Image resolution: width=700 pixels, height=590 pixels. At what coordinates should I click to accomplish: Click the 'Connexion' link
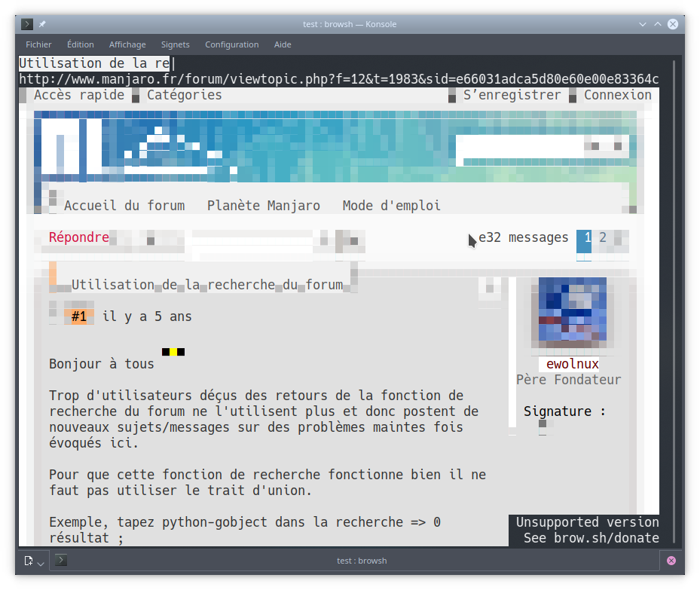[618, 95]
